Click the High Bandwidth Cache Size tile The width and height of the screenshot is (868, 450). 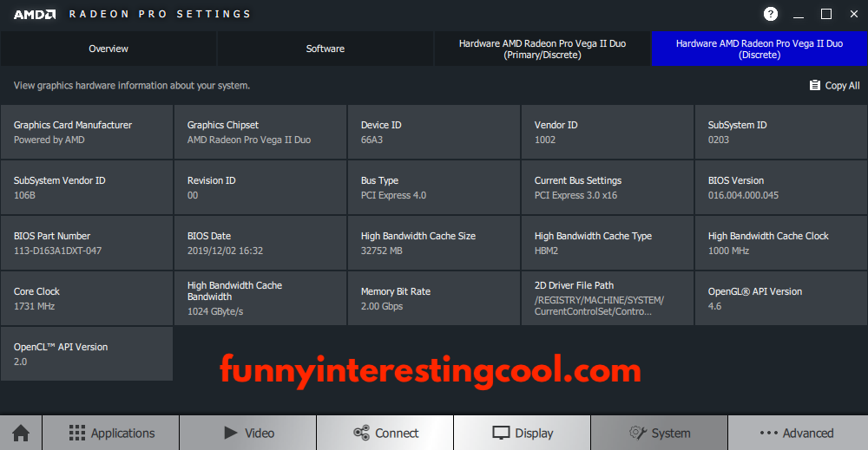click(434, 243)
